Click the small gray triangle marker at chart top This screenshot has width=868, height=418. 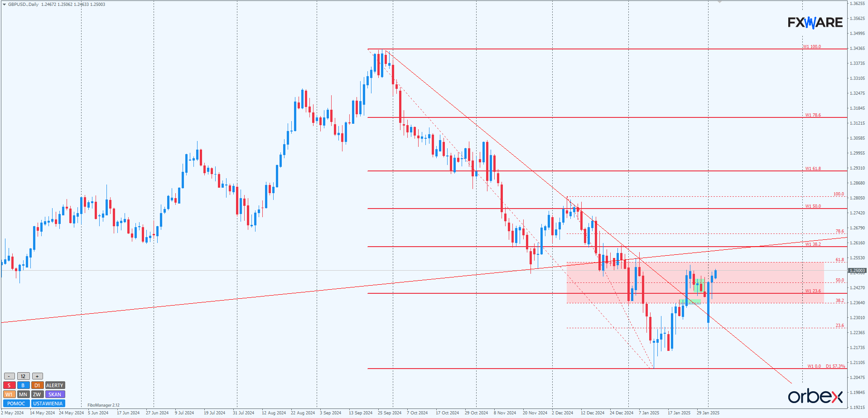point(719,2)
